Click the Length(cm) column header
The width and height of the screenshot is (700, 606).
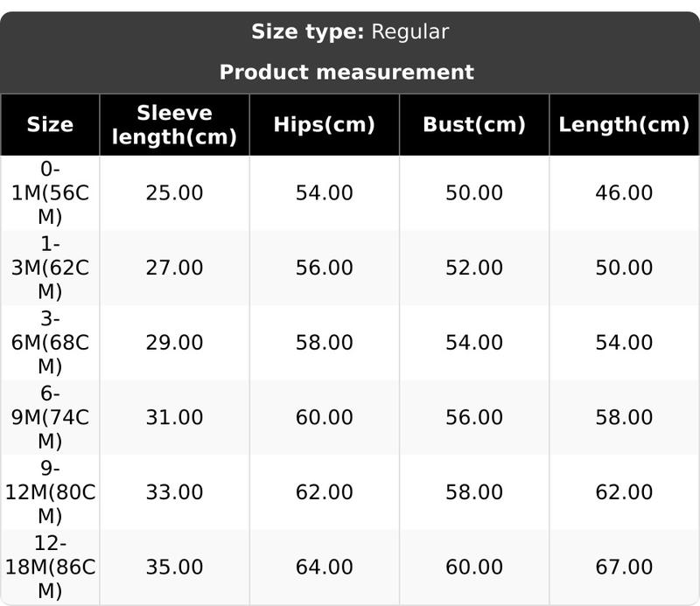tap(624, 124)
